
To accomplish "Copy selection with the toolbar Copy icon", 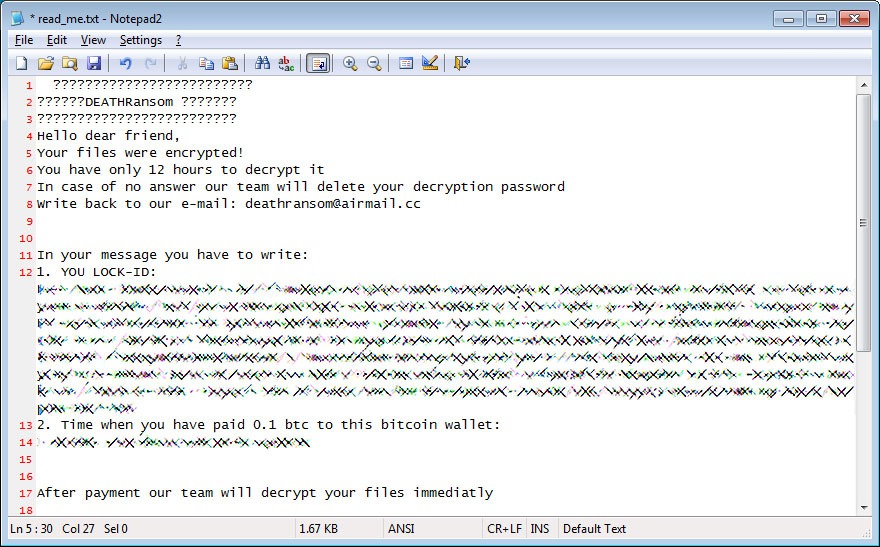I will click(x=206, y=63).
